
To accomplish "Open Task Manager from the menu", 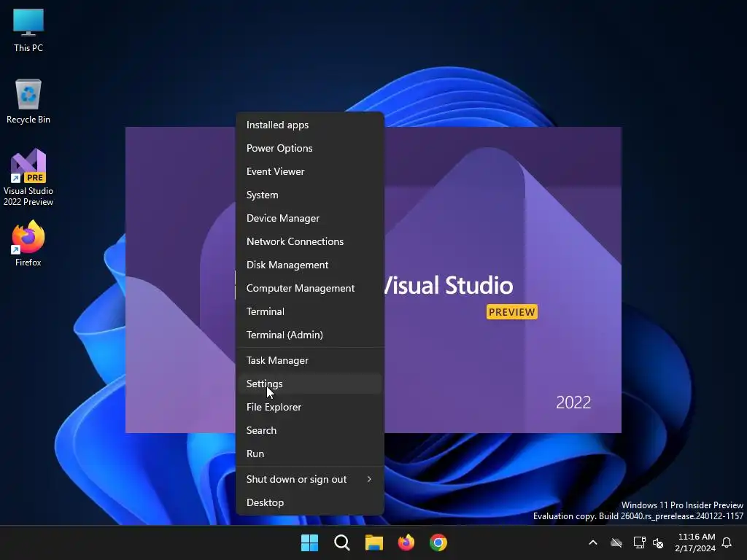I will pyautogui.click(x=309, y=360).
